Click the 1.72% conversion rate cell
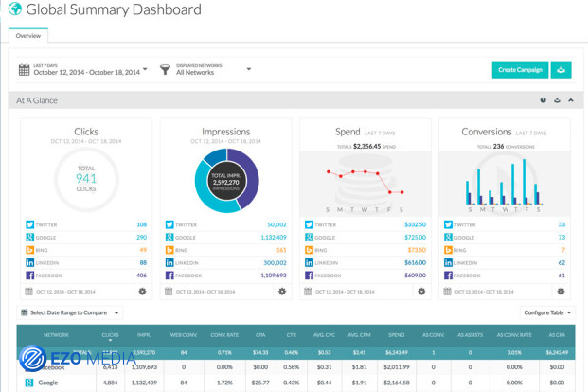Screen dimensions: 588x392 point(224,383)
